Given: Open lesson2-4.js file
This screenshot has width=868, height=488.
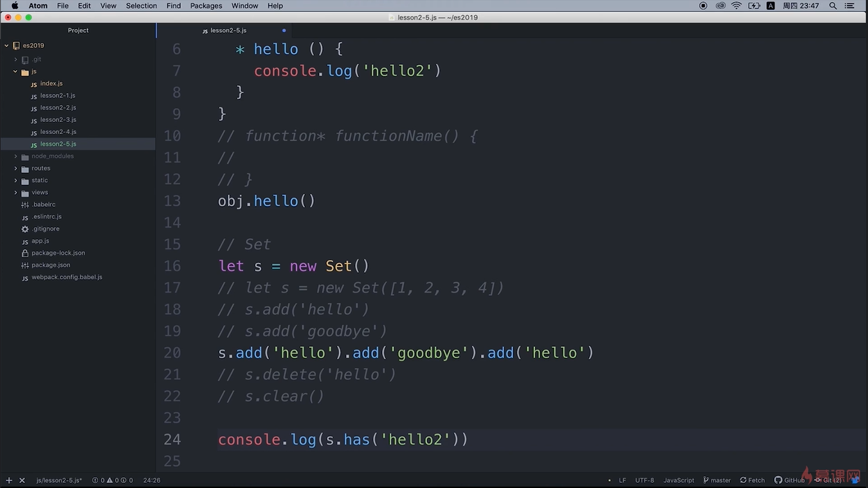Looking at the screenshot, I should pyautogui.click(x=58, y=132).
